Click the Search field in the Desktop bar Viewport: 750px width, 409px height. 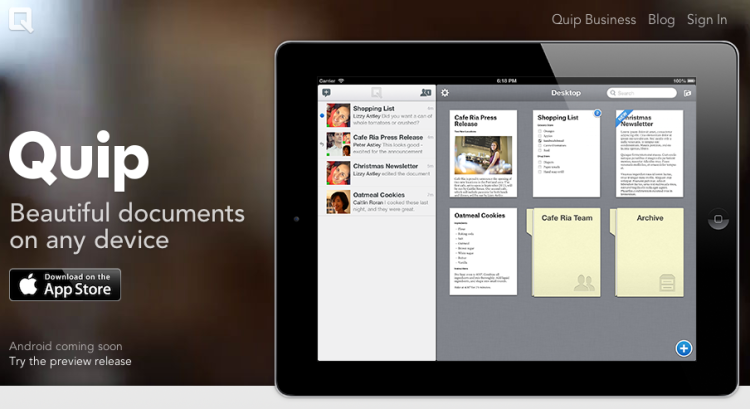click(x=642, y=93)
